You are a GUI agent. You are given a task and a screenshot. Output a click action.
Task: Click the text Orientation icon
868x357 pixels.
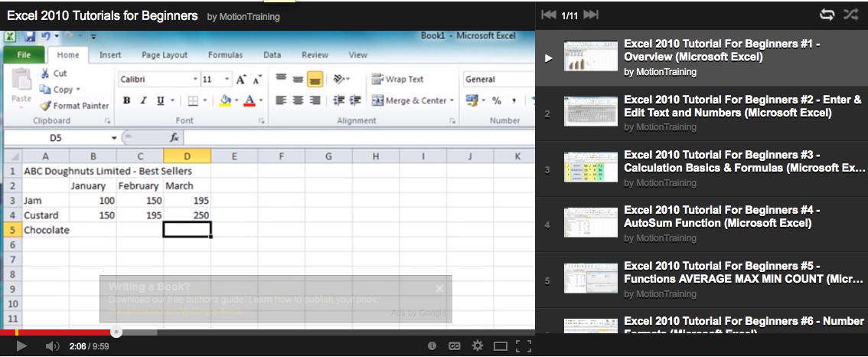(x=339, y=79)
